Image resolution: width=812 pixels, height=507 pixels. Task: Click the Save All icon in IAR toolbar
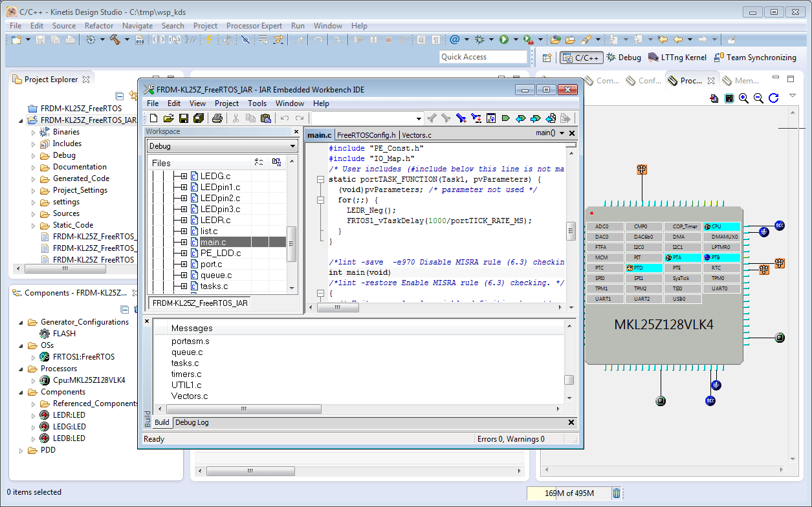point(199,118)
